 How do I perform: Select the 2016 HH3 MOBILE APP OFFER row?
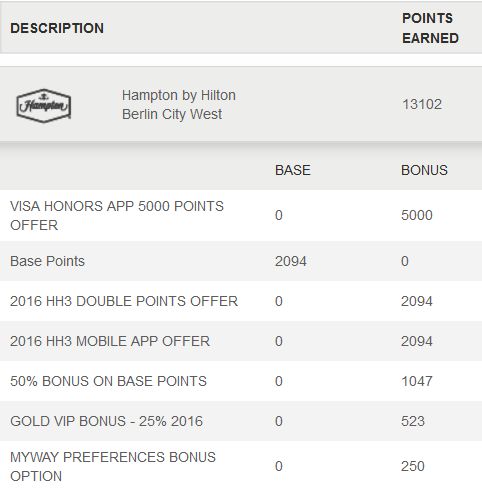click(x=241, y=341)
